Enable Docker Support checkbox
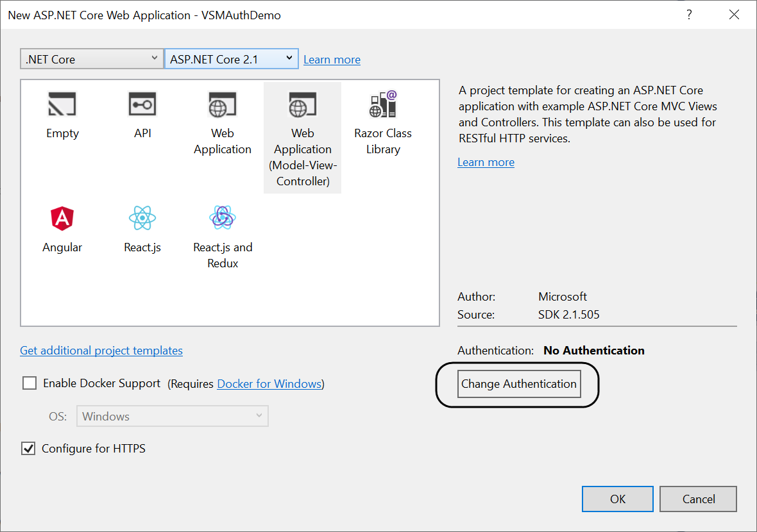This screenshot has height=532, width=757. (x=30, y=383)
